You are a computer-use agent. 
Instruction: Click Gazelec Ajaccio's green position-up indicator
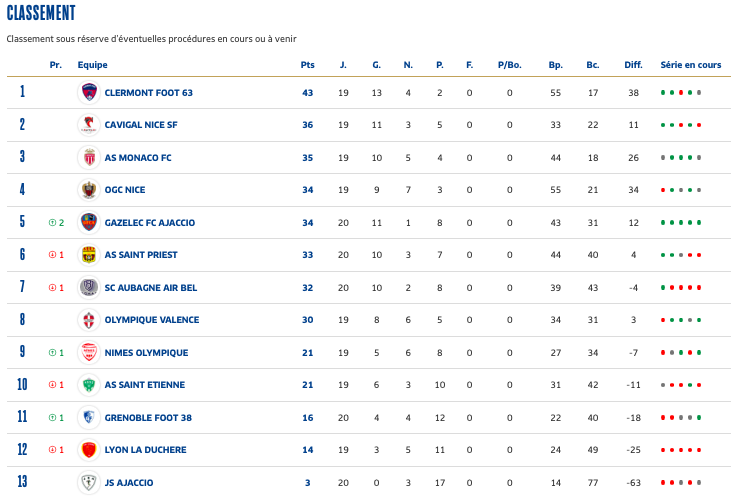tap(56, 223)
